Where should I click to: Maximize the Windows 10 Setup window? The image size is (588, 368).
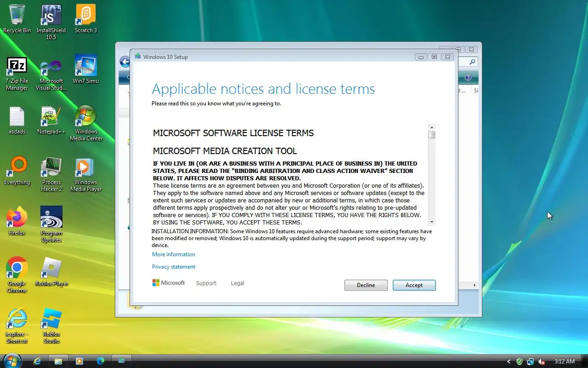(434, 57)
